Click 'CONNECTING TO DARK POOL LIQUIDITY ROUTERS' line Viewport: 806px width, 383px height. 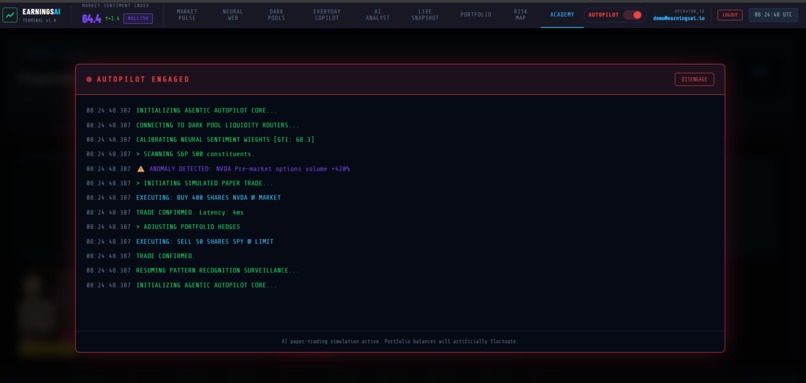[217, 125]
